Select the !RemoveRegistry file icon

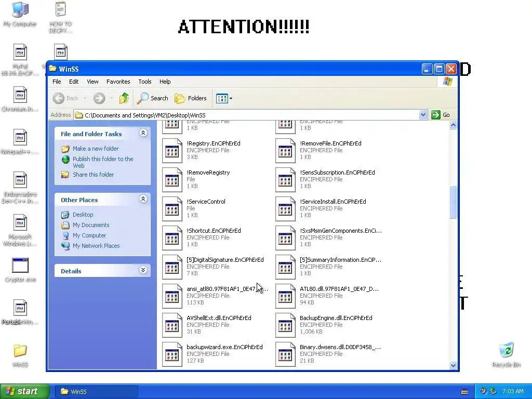coord(172,180)
